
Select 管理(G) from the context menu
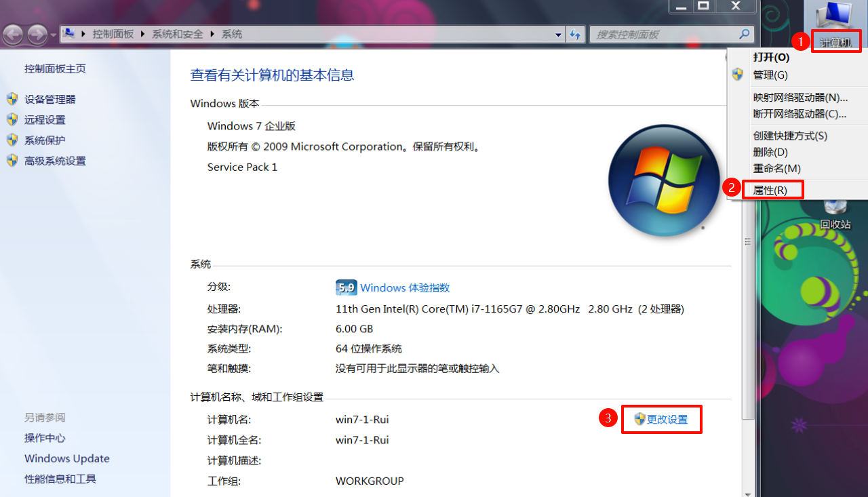click(x=770, y=75)
